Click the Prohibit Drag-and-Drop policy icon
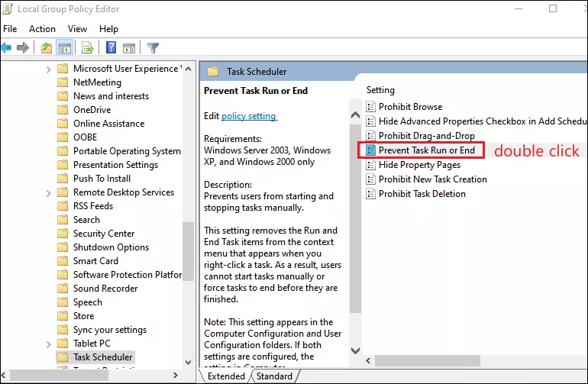The image size is (588, 384). [x=370, y=136]
